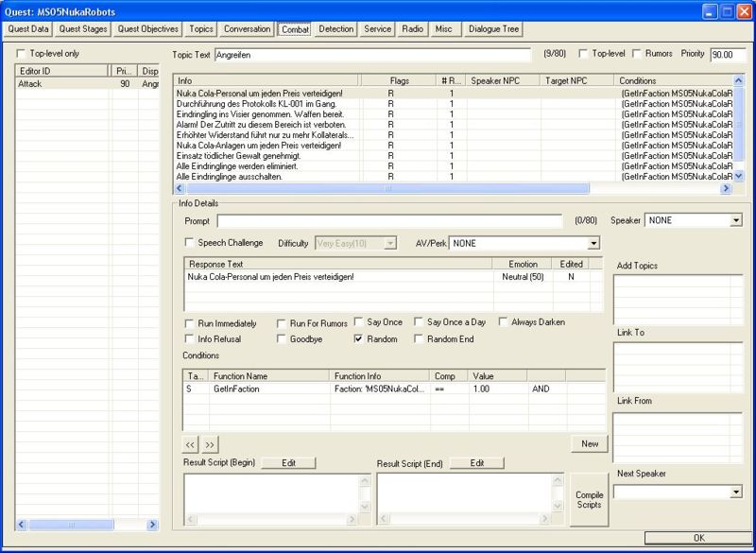Select info 'Alarm! Der Zutritt zu diesem Bereich ist verboten.'

pos(453,125)
